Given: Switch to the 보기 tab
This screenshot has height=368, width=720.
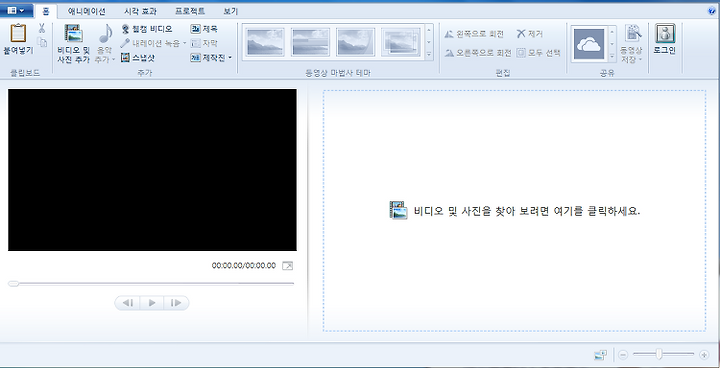Looking at the screenshot, I should [x=230, y=11].
